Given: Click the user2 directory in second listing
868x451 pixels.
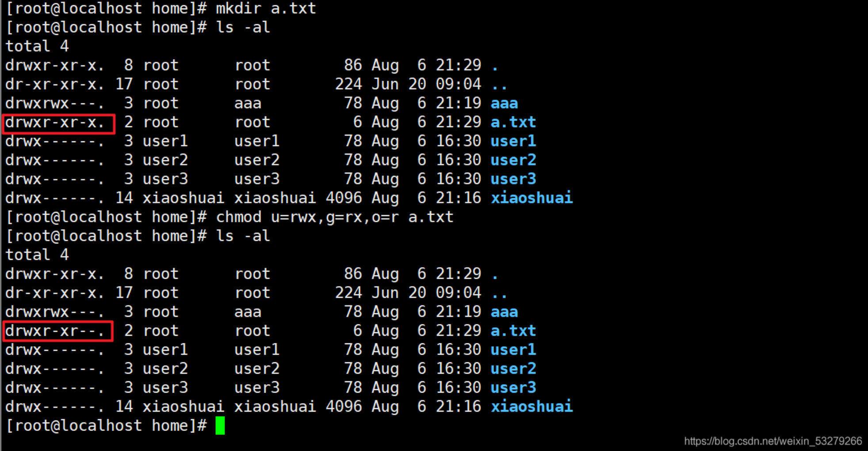Looking at the screenshot, I should point(513,368).
